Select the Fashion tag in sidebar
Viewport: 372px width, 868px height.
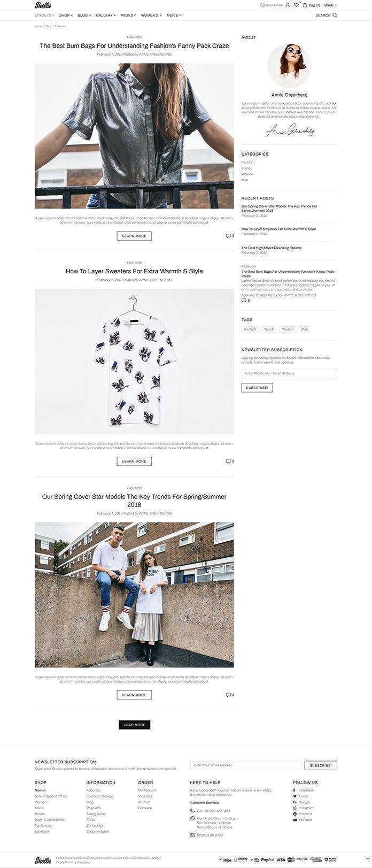(x=250, y=329)
